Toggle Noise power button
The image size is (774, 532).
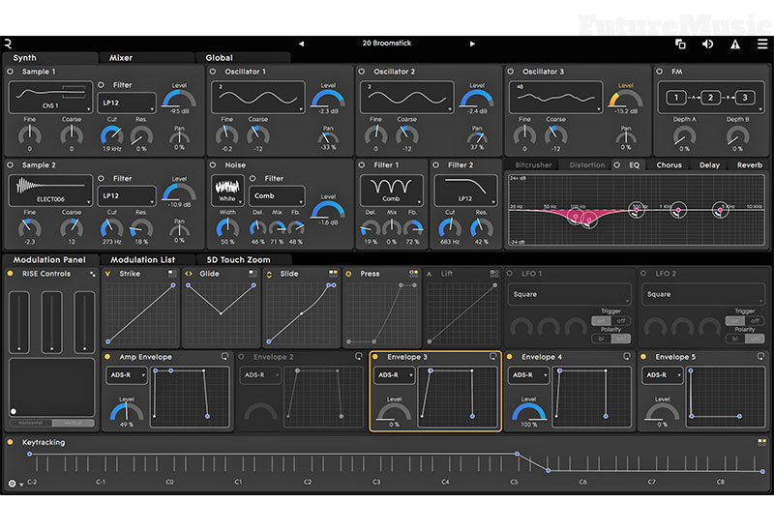click(x=213, y=164)
